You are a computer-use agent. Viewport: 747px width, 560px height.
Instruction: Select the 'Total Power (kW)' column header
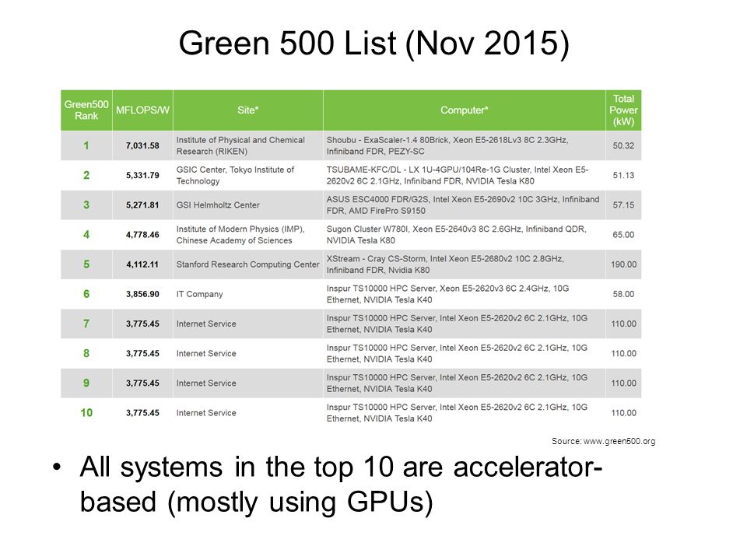pyautogui.click(x=623, y=110)
